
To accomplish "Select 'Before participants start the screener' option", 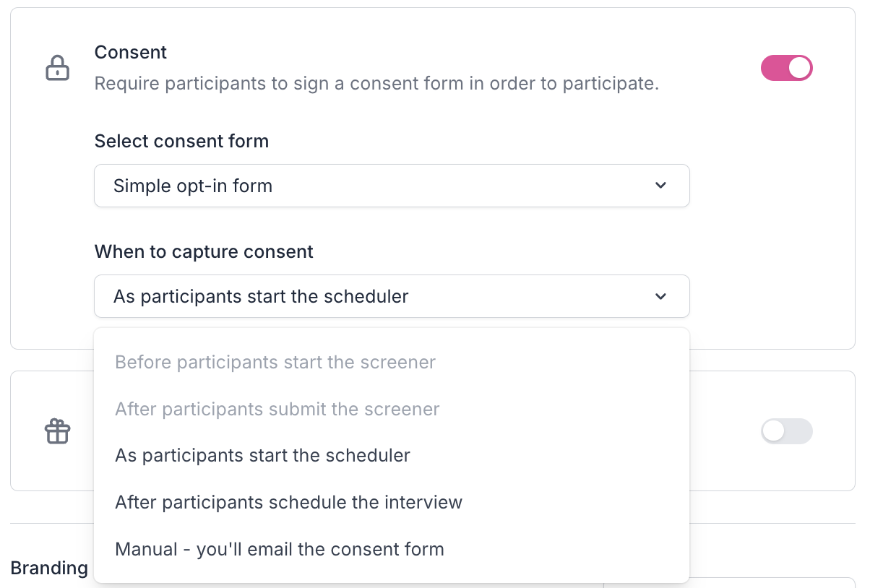I will (275, 362).
